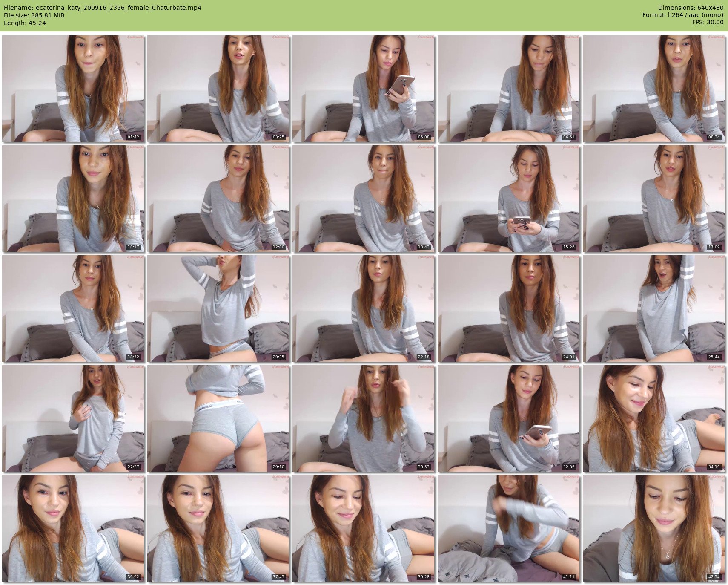
Task: Click the thumbnail timestamped 10:17
Action: [73, 199]
